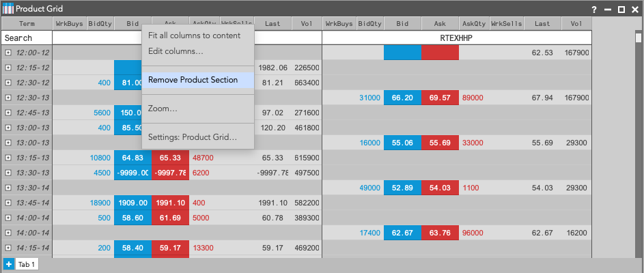644x273 pixels.
Task: Click the Product Grid app icon
Action: (8, 9)
